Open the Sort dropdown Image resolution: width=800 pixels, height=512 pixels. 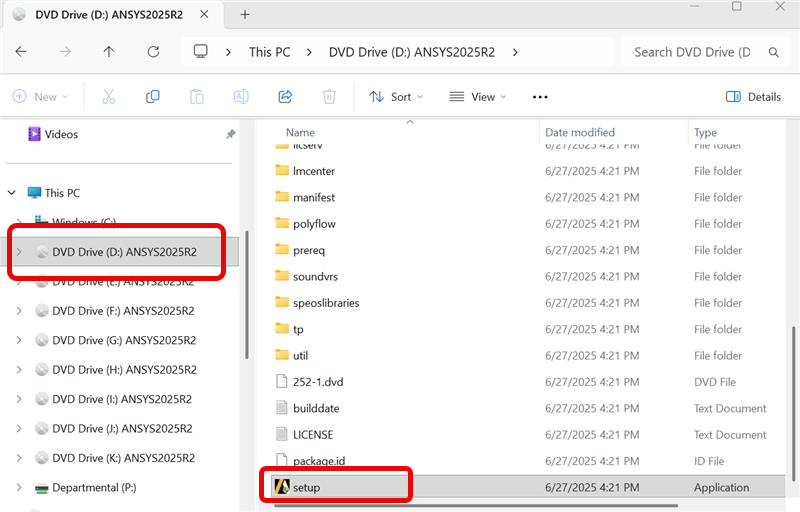(x=396, y=97)
